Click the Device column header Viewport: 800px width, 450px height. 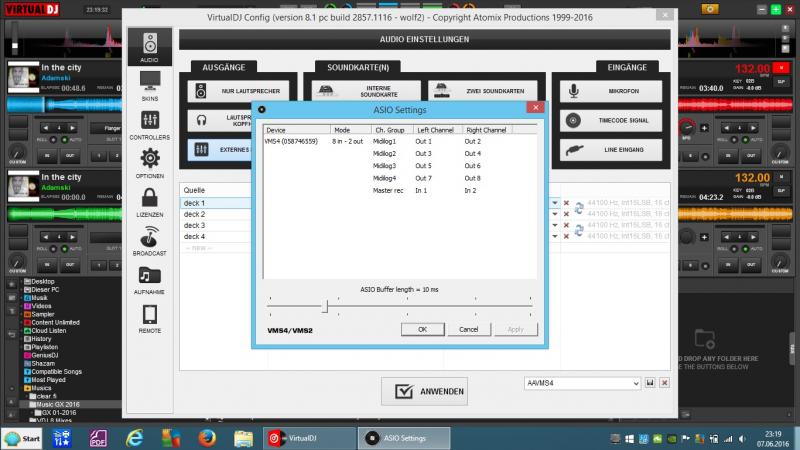(x=296, y=130)
